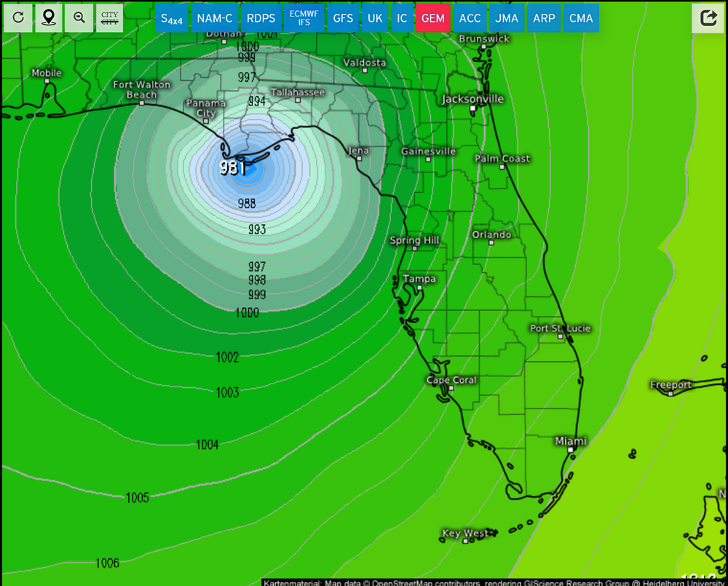Viewport: 728px width, 586px height.
Task: Click the 1004 isobar label
Action: click(x=207, y=445)
